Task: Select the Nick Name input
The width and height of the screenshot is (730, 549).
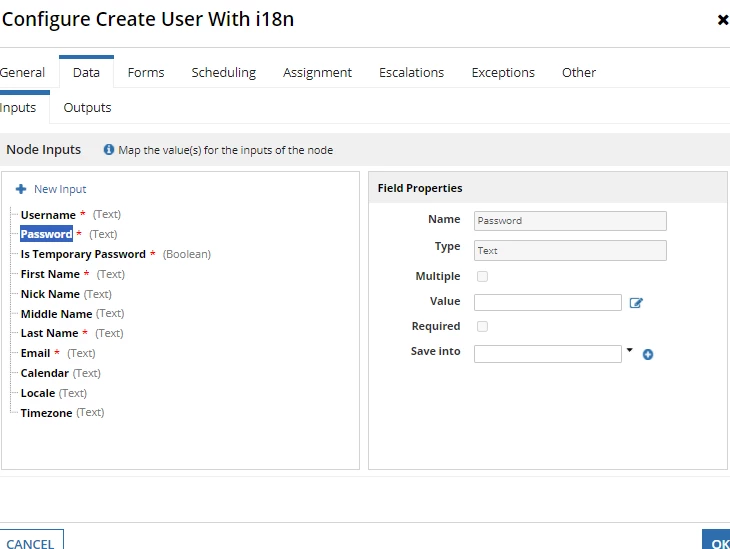Action: click(66, 294)
